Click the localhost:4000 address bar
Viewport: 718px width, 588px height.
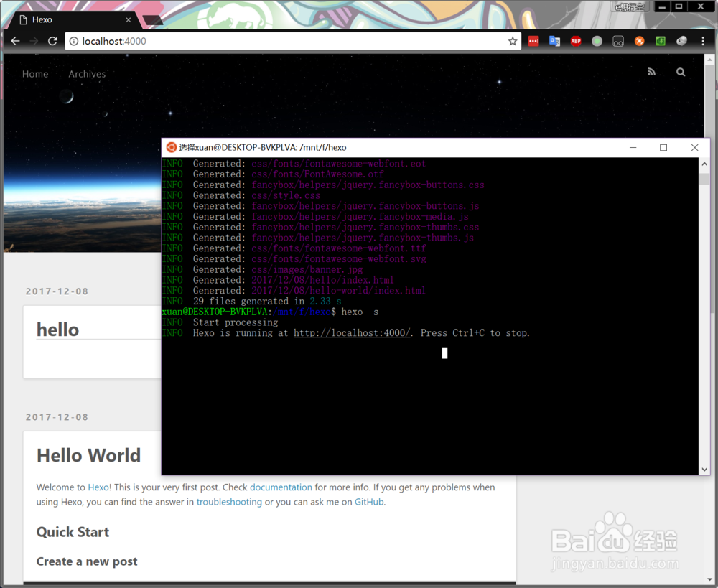293,41
